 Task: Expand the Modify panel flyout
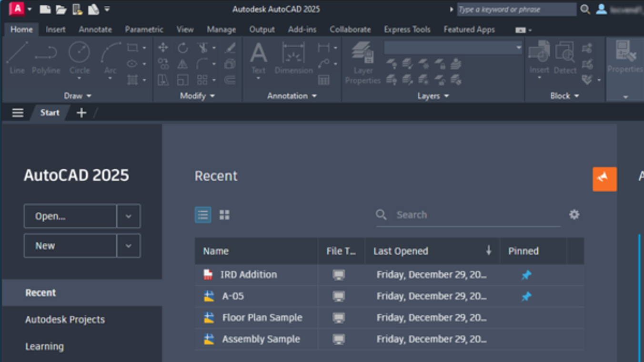pyautogui.click(x=197, y=96)
